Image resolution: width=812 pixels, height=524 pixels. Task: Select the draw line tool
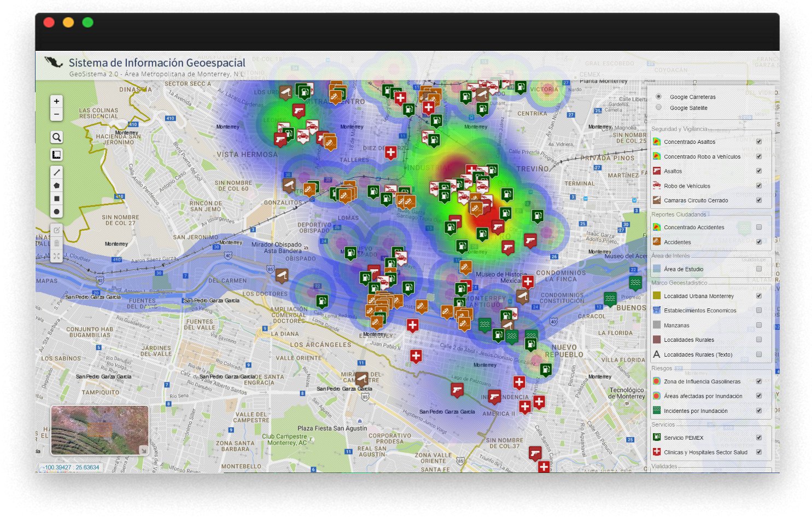pos(56,172)
